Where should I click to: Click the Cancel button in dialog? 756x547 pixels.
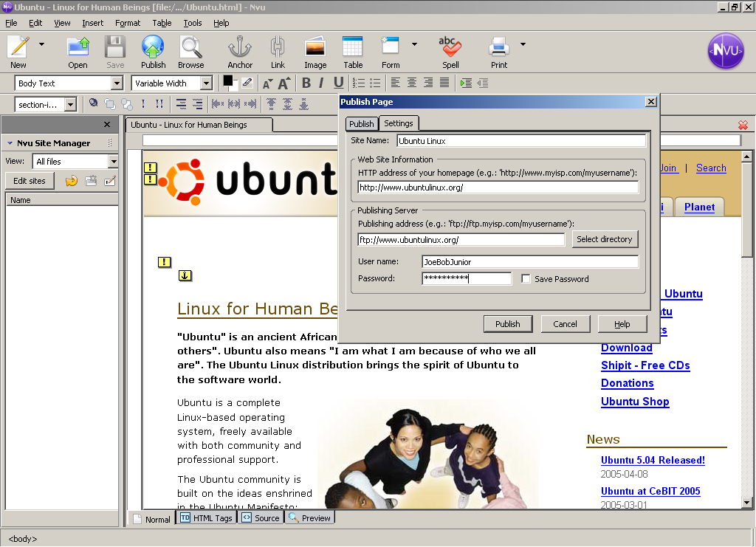click(565, 324)
